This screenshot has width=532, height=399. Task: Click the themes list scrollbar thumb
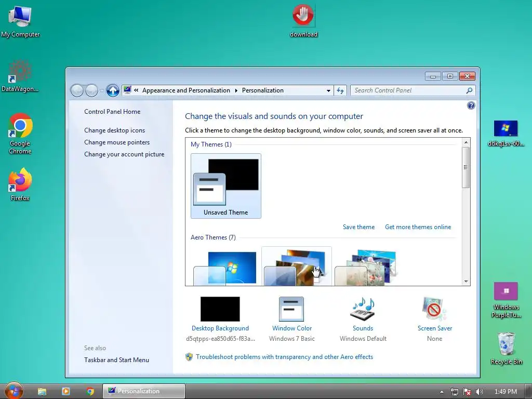[x=466, y=167]
